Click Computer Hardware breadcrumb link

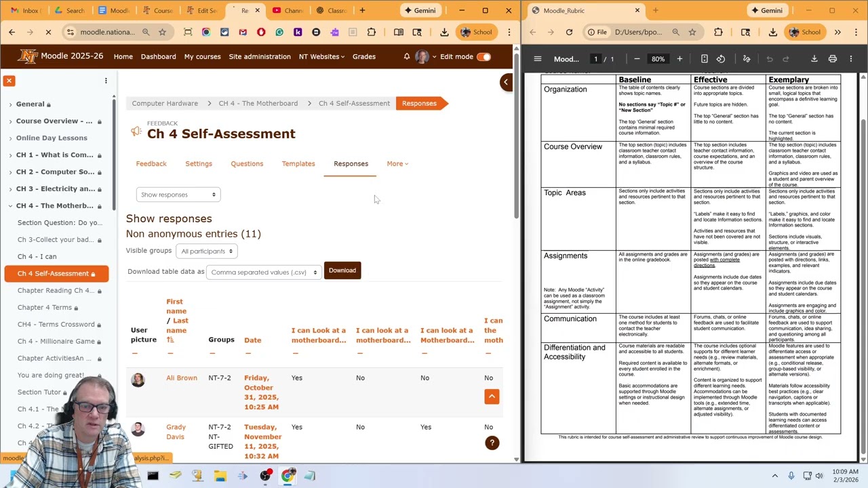(165, 103)
